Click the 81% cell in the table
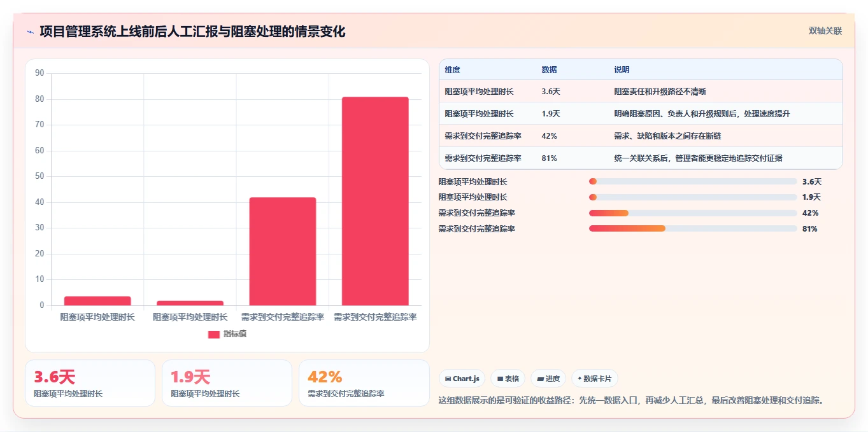 pyautogui.click(x=550, y=158)
